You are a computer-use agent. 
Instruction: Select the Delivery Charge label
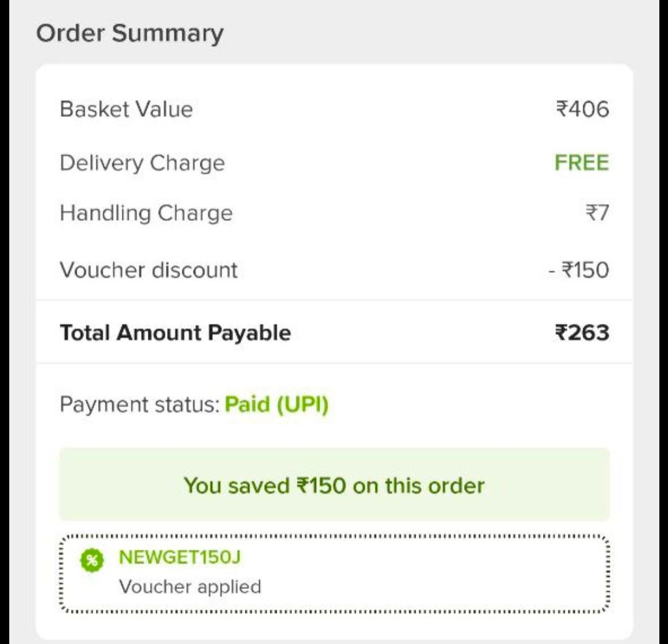[x=142, y=163]
